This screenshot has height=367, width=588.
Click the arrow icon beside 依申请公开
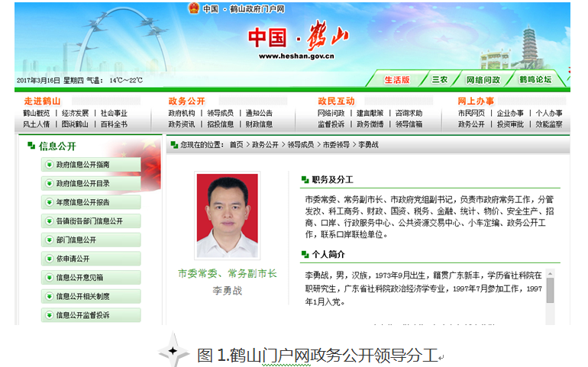(48, 259)
